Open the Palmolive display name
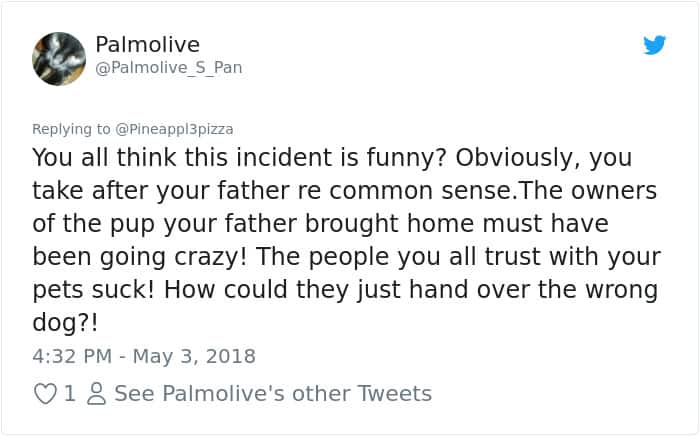This screenshot has height=436, width=700. [x=147, y=45]
